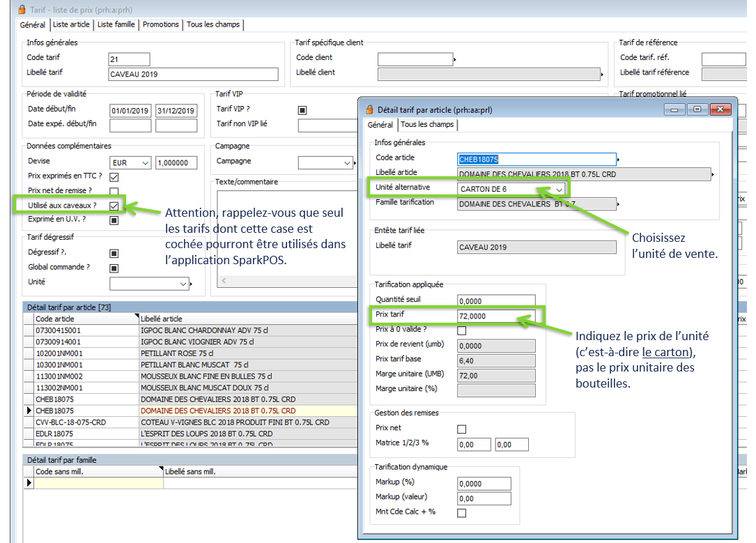
Task: Switch to the Liste article tab
Action: click(72, 24)
